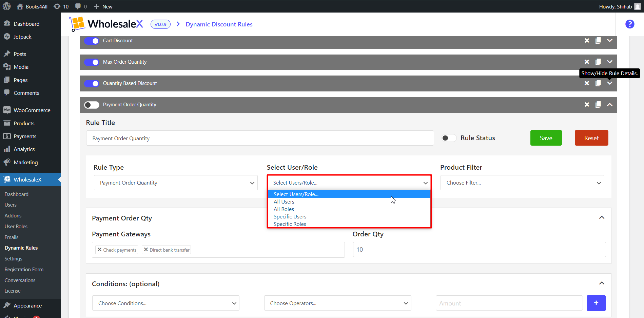This screenshot has width=644, height=318.
Task: Toggle the Max Order Quantity rule switch
Action: (92, 62)
